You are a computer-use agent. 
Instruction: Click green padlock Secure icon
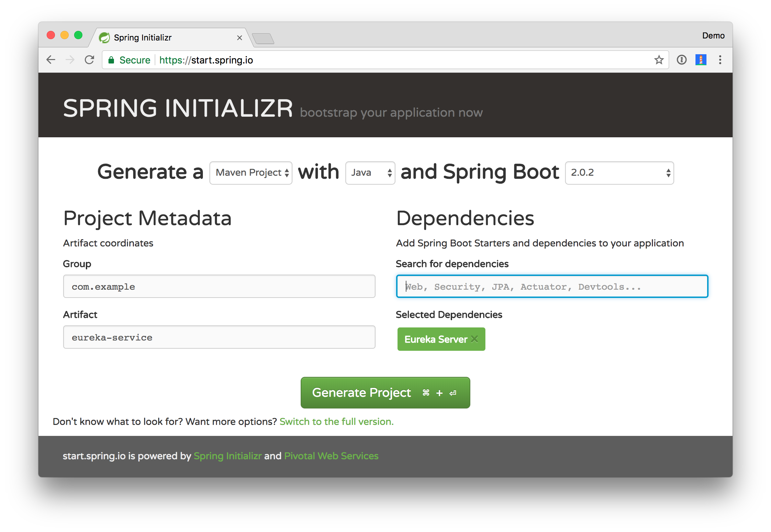[111, 60]
